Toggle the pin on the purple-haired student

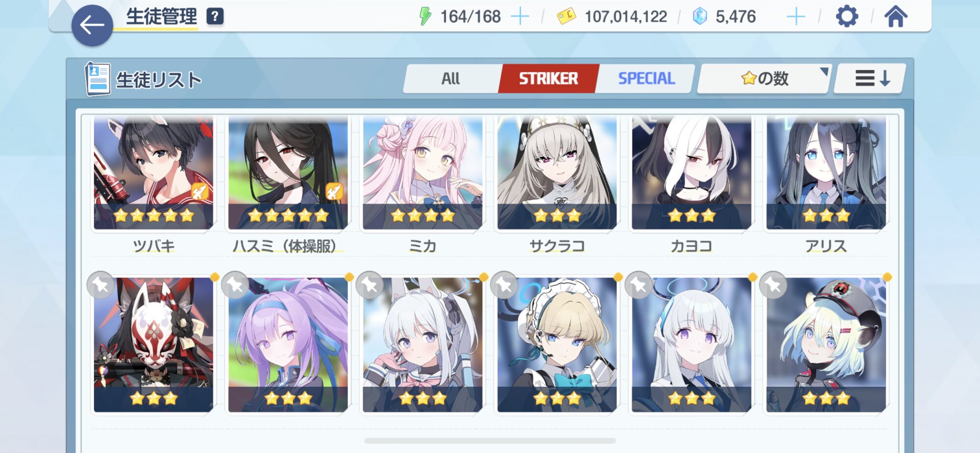pos(235,285)
